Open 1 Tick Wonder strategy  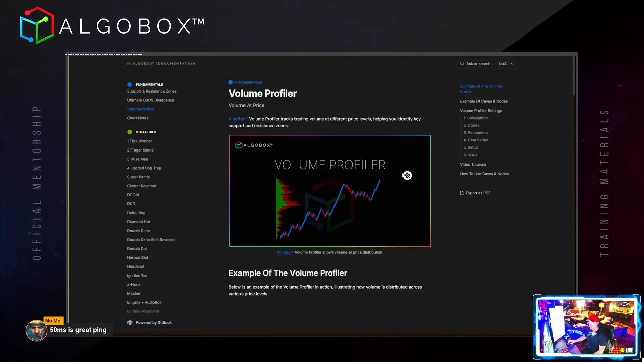click(x=140, y=141)
